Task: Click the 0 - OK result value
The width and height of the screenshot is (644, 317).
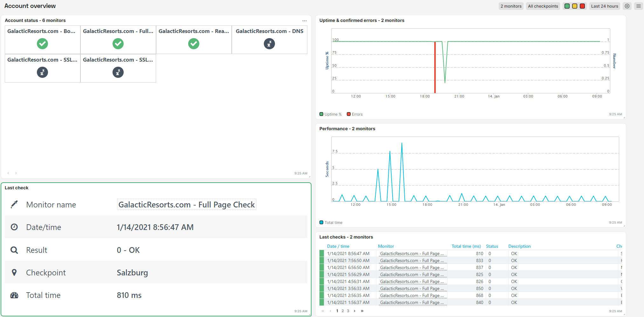Action: (x=128, y=250)
